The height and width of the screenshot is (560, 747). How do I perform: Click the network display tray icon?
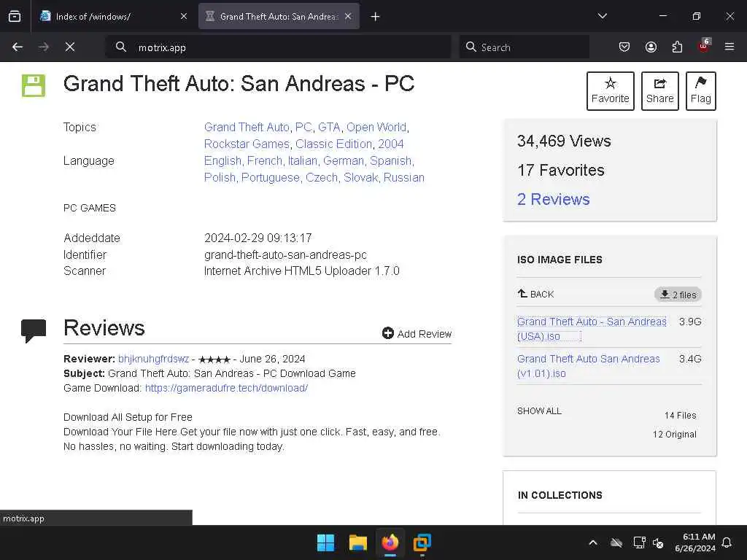coord(639,542)
